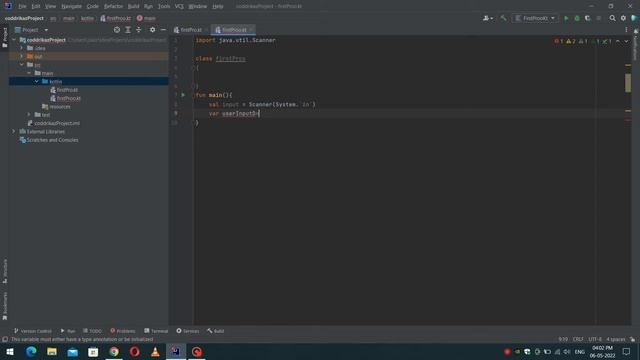This screenshot has height=360, width=640.
Task: Open FirstProoKt run configuration dropdown
Action: pos(535,18)
